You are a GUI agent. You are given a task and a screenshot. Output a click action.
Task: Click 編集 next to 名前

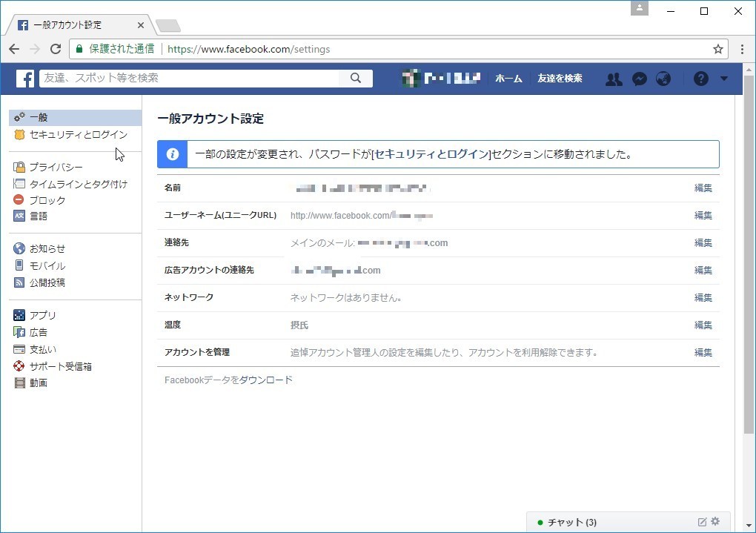coord(702,188)
